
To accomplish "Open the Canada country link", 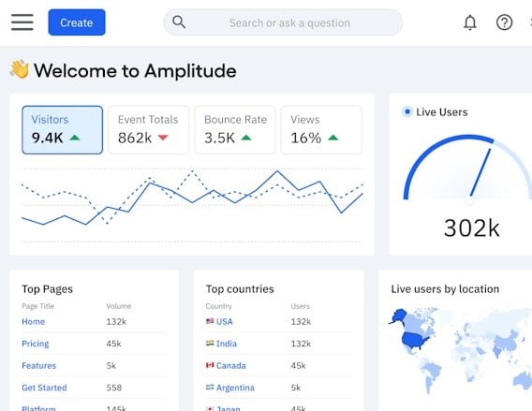I will [230, 365].
